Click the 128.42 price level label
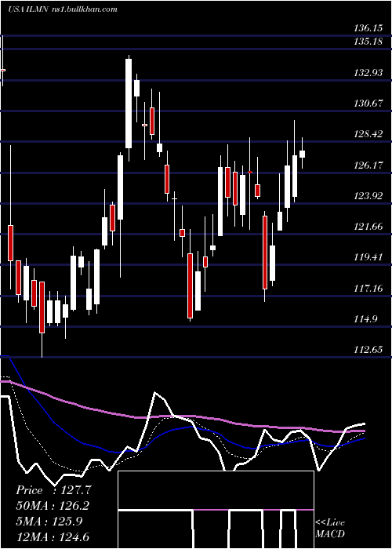The image size is (392, 549). click(x=368, y=134)
